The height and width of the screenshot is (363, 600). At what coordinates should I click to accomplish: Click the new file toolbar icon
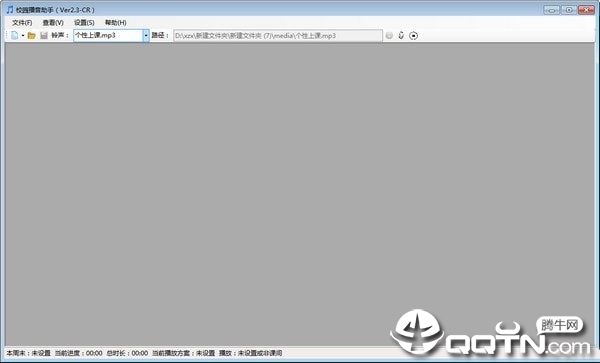(x=15, y=35)
